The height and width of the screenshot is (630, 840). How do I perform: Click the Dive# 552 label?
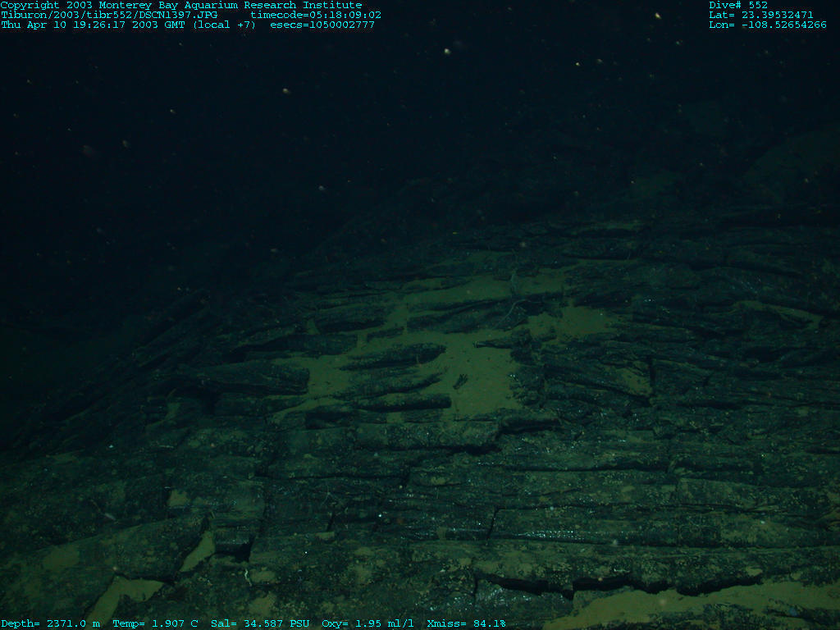pos(738,5)
